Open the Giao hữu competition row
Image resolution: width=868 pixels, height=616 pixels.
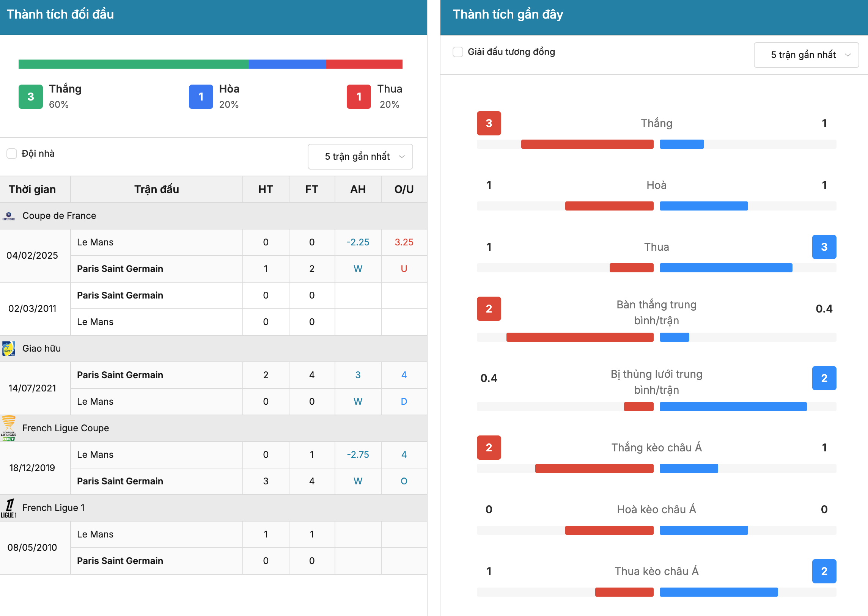[213, 349]
